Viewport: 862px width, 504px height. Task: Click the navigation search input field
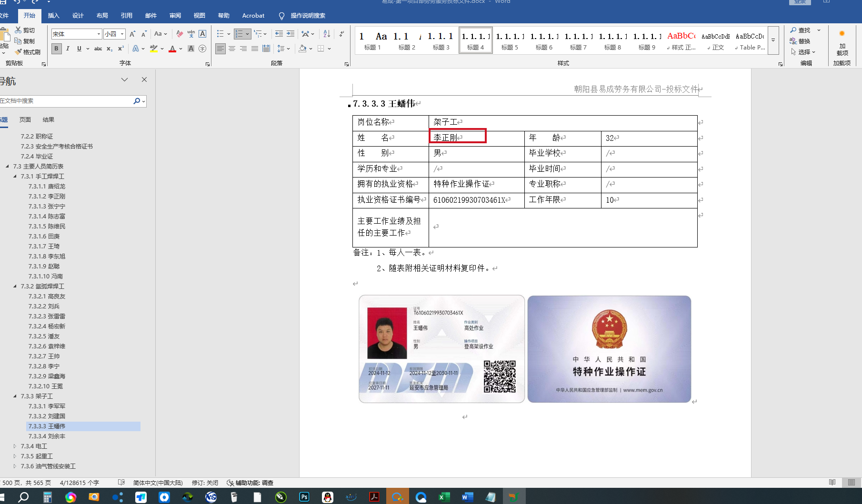point(66,101)
